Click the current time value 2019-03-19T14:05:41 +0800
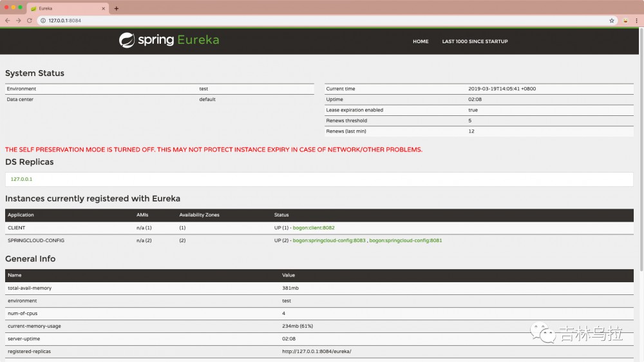 [502, 89]
